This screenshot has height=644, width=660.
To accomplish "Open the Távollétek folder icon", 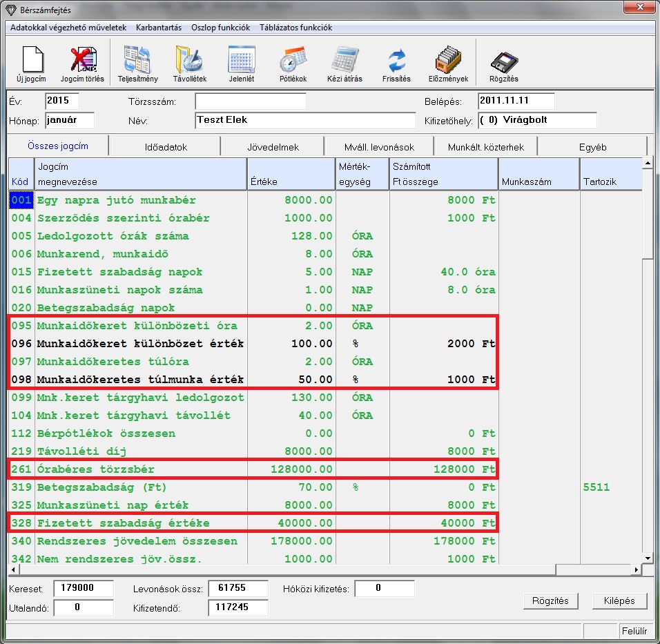I will click(190, 61).
